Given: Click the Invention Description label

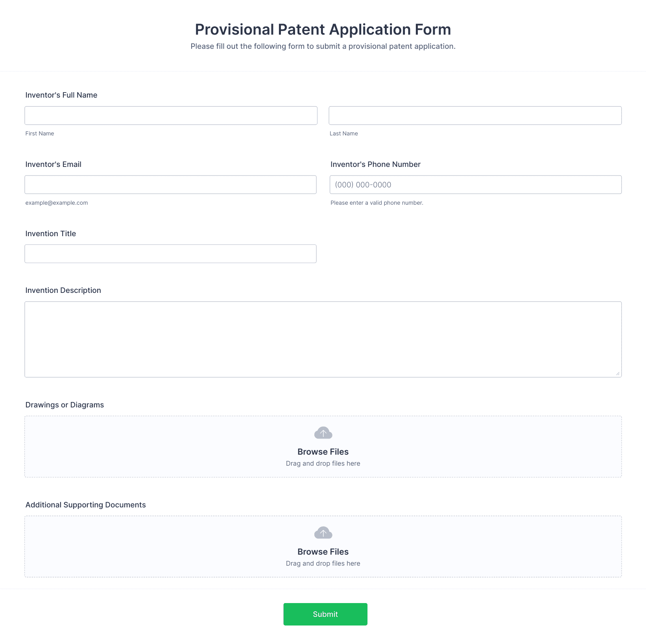Looking at the screenshot, I should (63, 290).
